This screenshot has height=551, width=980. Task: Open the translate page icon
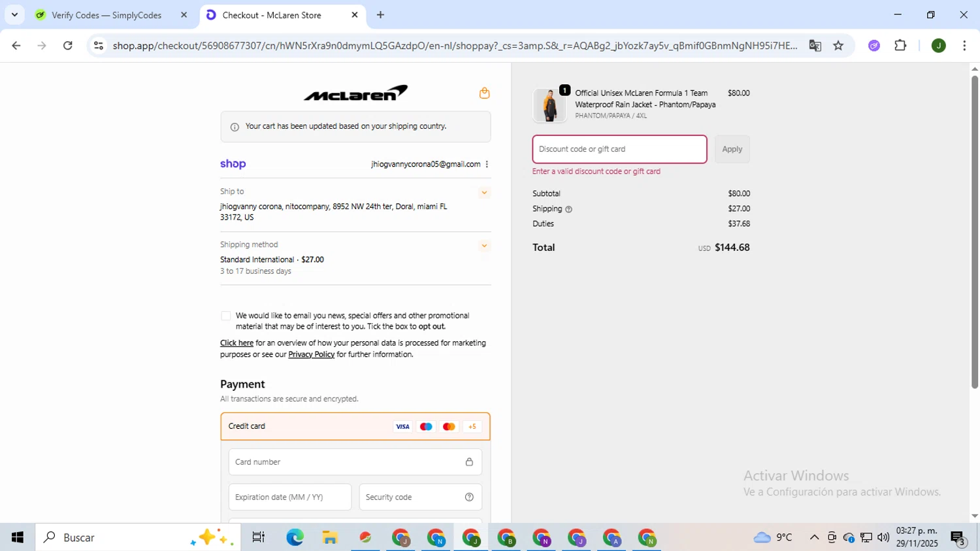(x=815, y=45)
